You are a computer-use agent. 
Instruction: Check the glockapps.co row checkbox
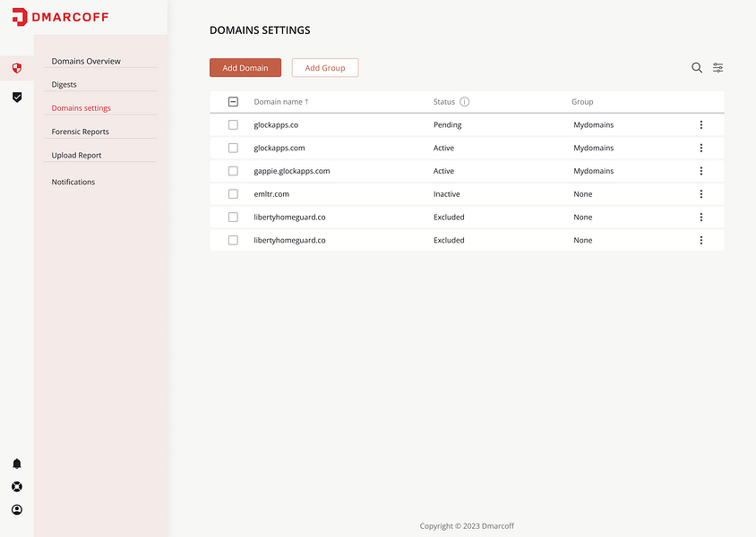coord(233,124)
